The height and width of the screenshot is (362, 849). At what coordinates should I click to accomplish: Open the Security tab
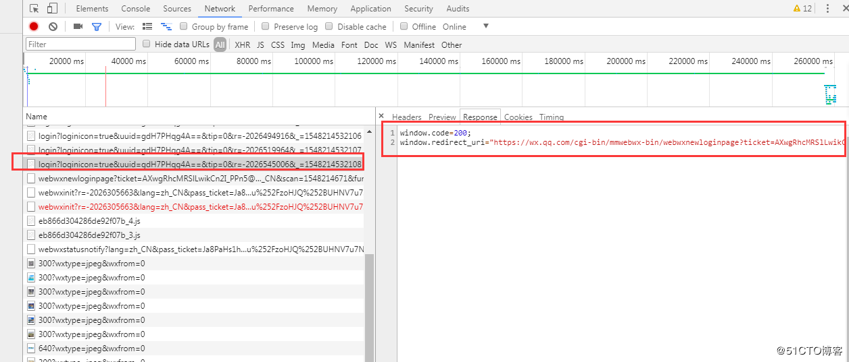[419, 9]
